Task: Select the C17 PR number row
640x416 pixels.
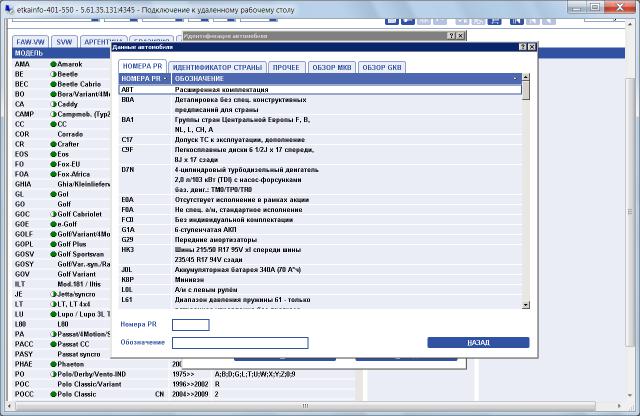Action: (320, 140)
